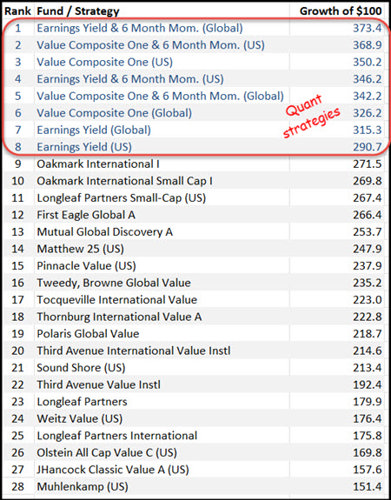Click 'Value Composite One & 6 Month Mom. (Global)'

point(160,96)
